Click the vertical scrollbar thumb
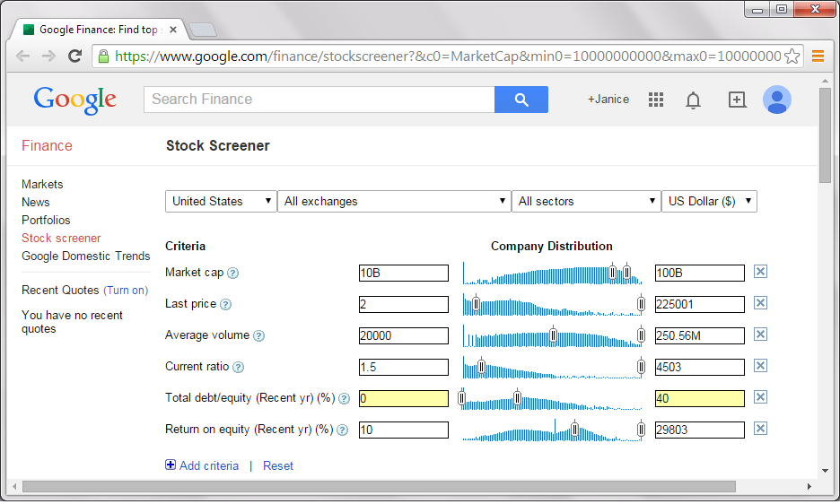 (825, 135)
